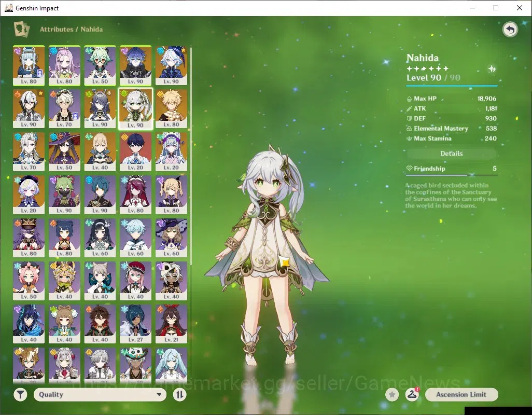The image size is (532, 415).
Task: Select Mona's witch-hat portrait Lv. 50
Action: coord(64,151)
